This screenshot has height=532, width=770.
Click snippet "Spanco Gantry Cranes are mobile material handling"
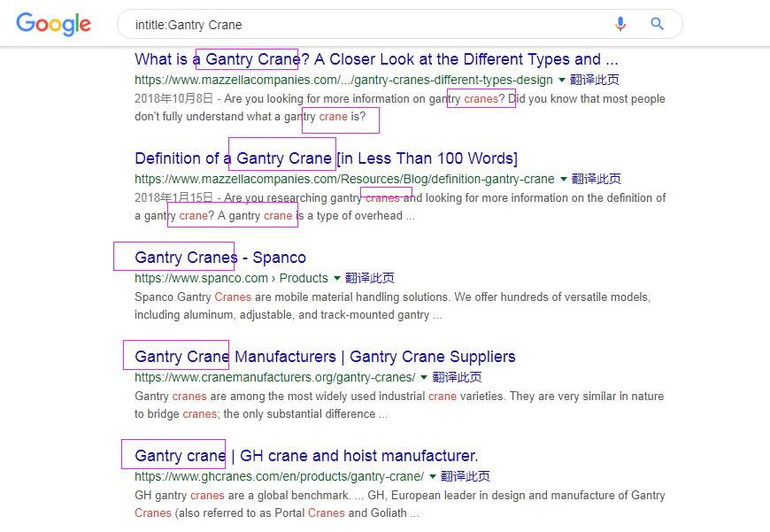pos(291,297)
